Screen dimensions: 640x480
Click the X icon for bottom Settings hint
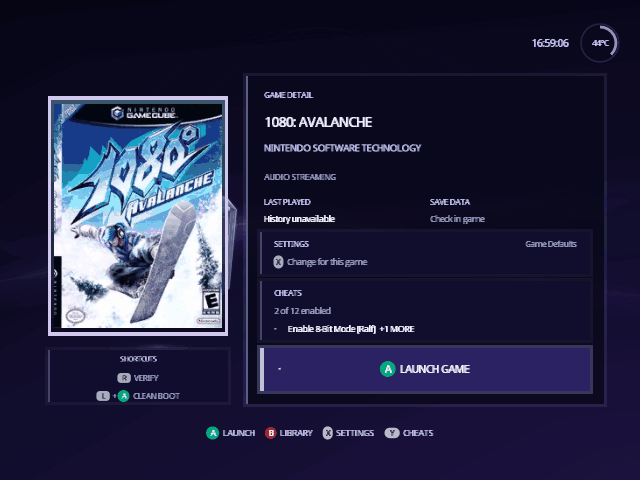tap(327, 433)
